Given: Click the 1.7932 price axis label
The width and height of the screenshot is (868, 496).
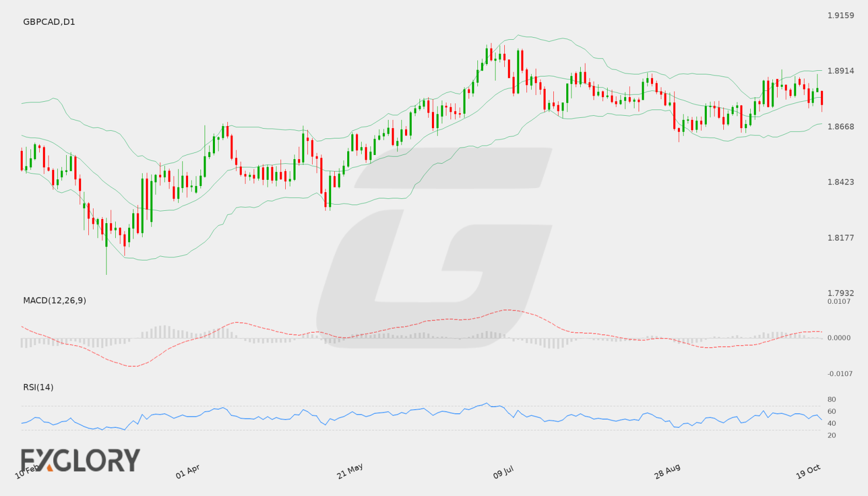Looking at the screenshot, I should 841,293.
